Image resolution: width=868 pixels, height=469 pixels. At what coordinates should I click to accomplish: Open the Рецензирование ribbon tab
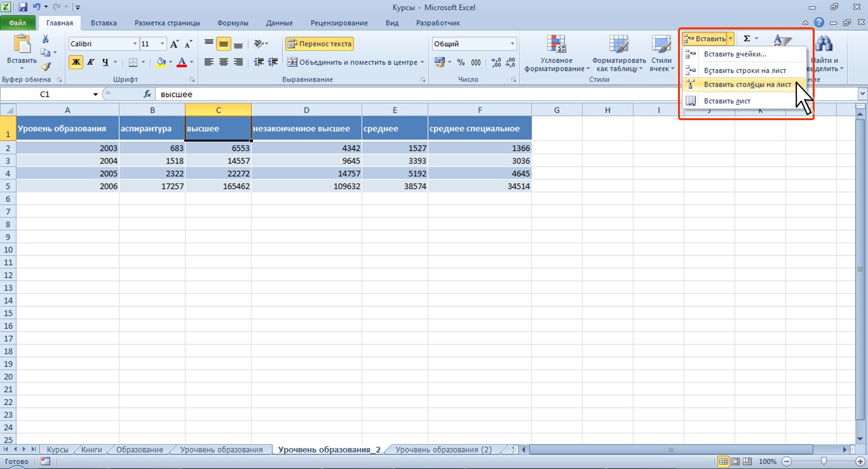pyautogui.click(x=339, y=23)
